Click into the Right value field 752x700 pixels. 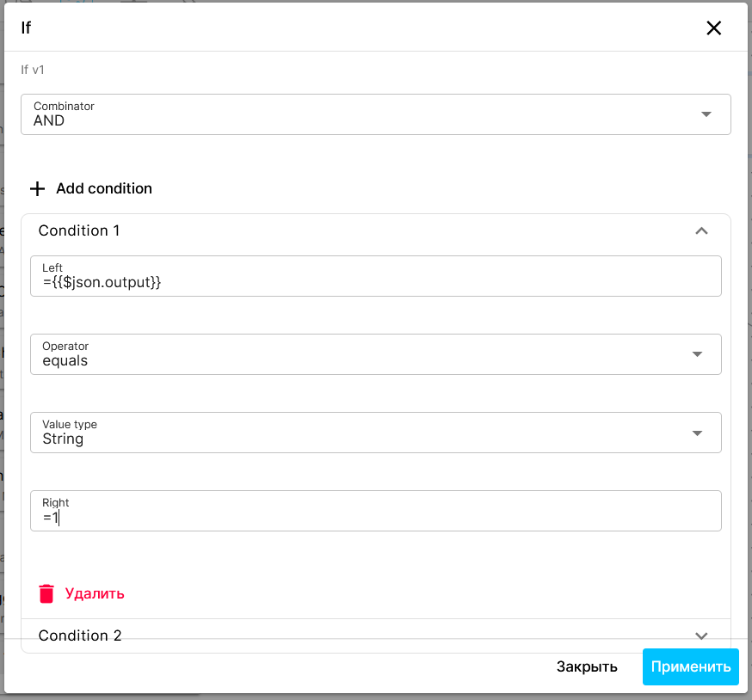(375, 511)
